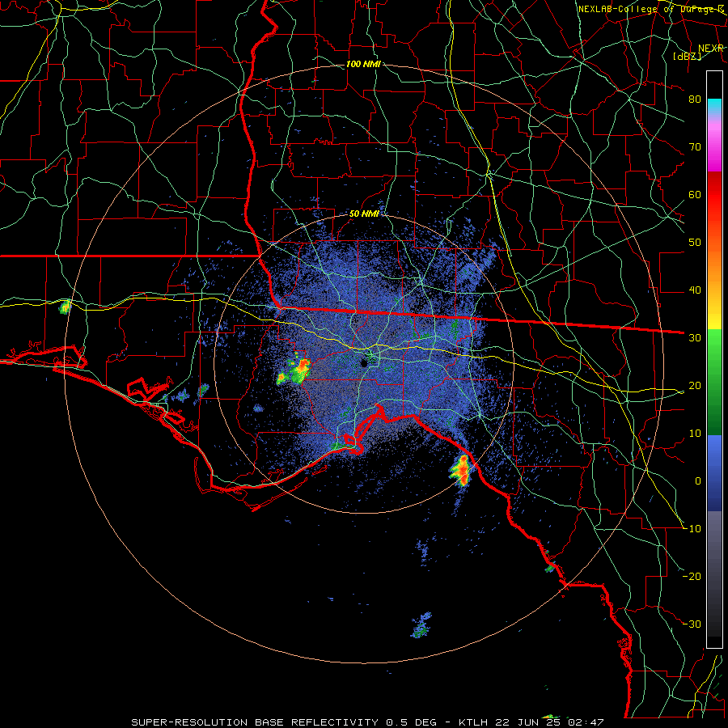Click the NEXLAB-College of DuPage credit text

tap(650, 9)
